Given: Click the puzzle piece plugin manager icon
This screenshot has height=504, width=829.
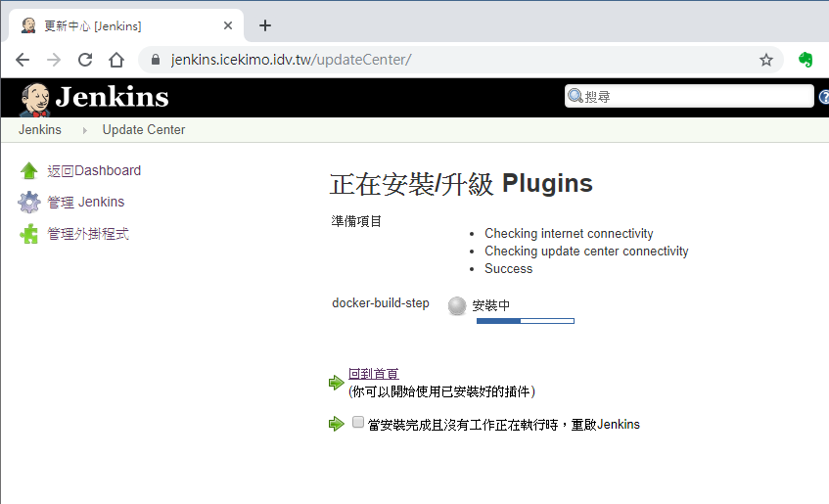Looking at the screenshot, I should [x=29, y=234].
